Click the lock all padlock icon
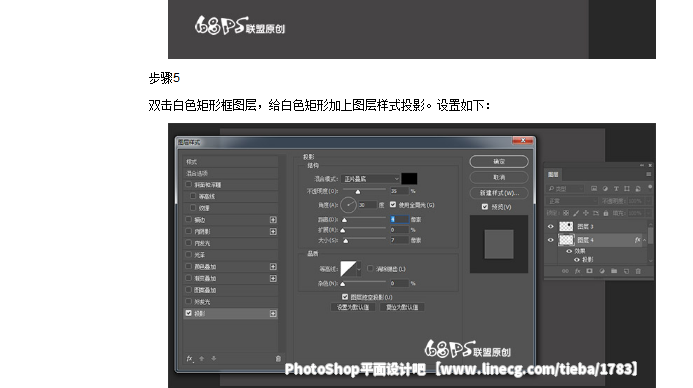693x388 pixels. [605, 213]
